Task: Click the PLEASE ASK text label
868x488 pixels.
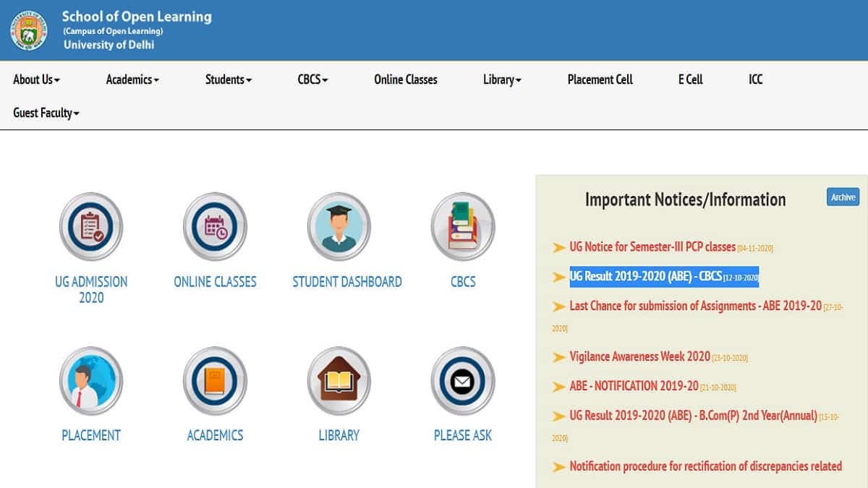Action: coord(463,435)
